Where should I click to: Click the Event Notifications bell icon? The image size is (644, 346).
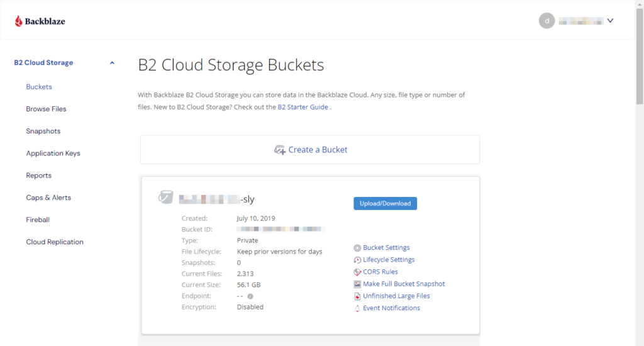click(x=357, y=308)
